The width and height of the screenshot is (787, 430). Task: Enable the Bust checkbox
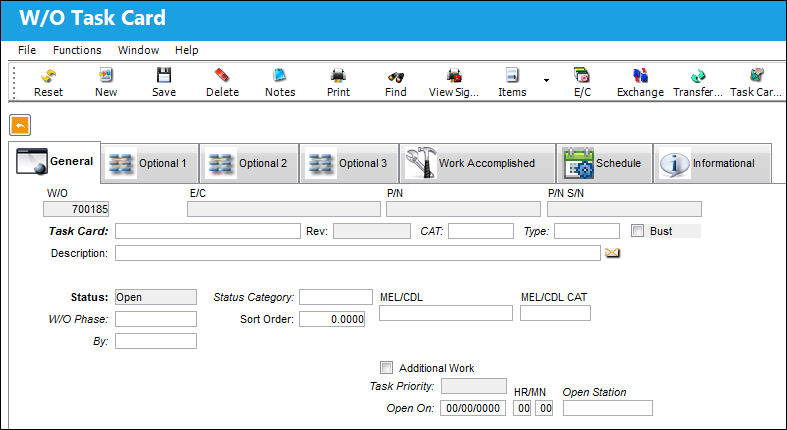(637, 231)
